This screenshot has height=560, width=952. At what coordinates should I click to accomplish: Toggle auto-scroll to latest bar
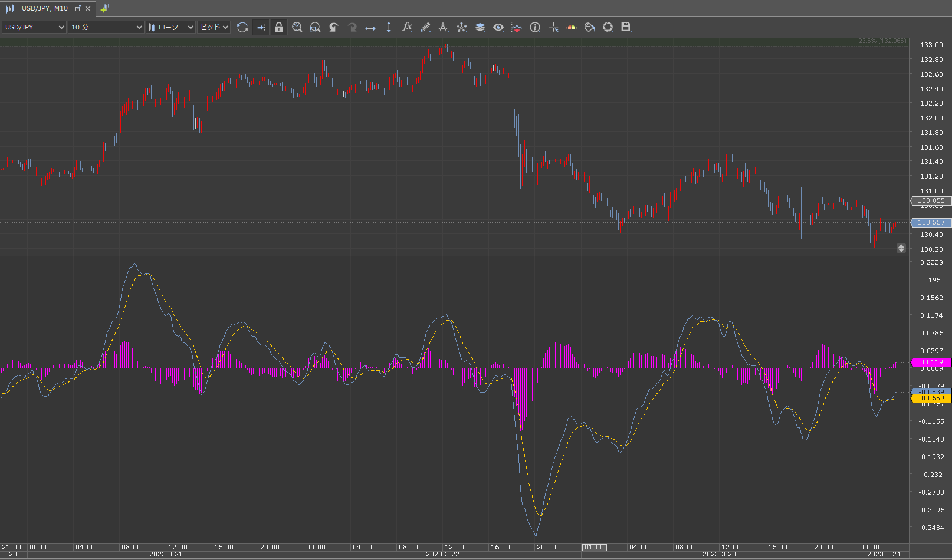260,27
